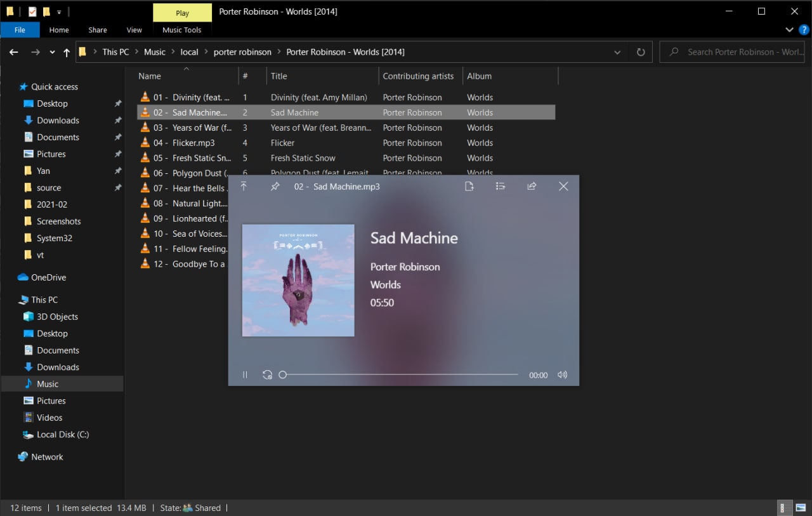
Task: Go forward with the right arrow
Action: pyautogui.click(x=36, y=52)
